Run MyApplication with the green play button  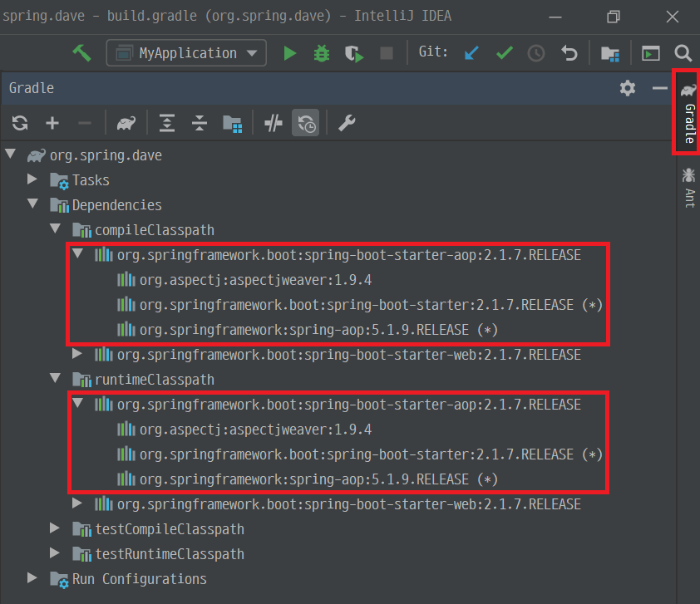(x=290, y=53)
